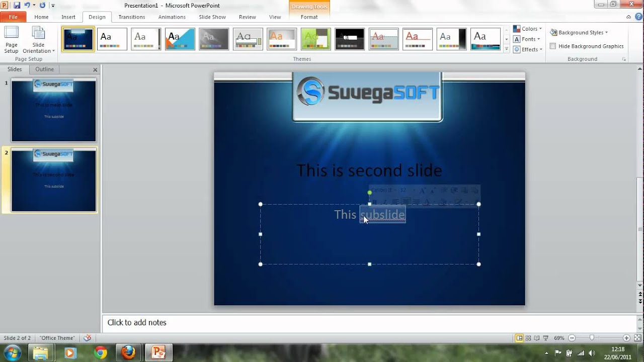Click the Undo arrow icon

point(27,6)
